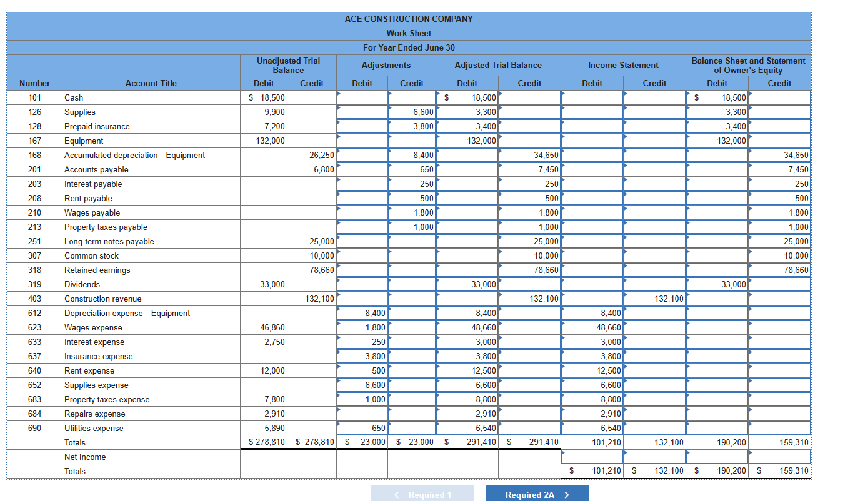Go to Required 2A next section
Image resolution: width=868 pixels, height=501 pixels.
click(537, 494)
